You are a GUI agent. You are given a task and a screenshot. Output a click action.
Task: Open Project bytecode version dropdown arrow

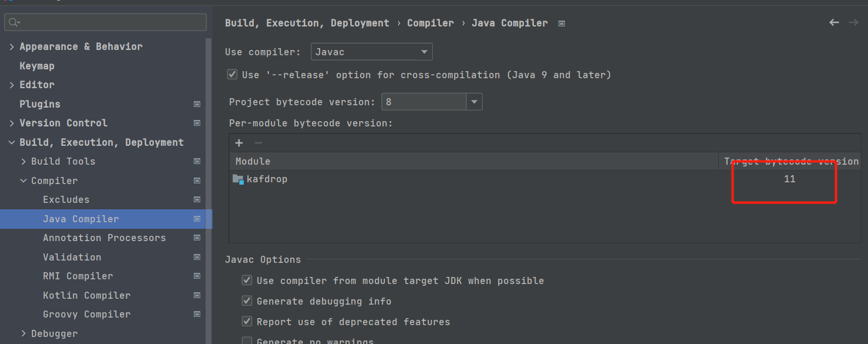tap(474, 102)
